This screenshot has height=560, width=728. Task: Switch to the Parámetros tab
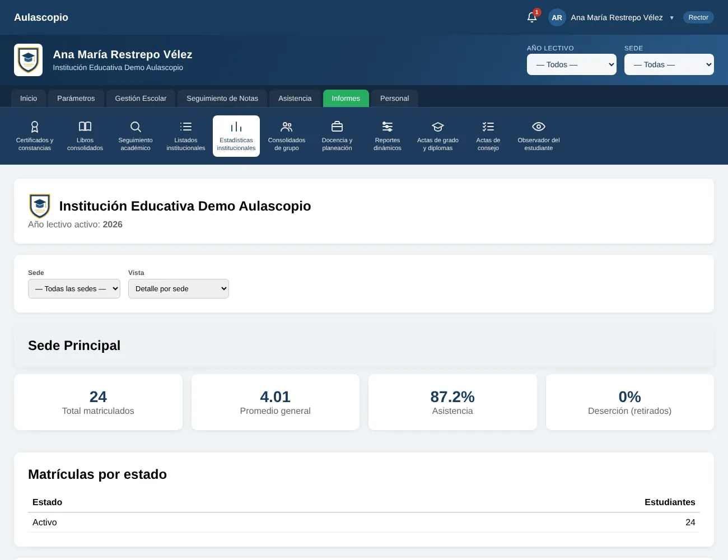pyautogui.click(x=76, y=98)
